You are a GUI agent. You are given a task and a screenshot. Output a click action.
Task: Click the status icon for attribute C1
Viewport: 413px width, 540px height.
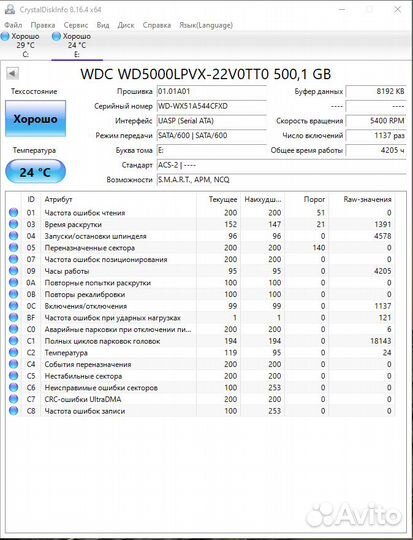click(13, 341)
